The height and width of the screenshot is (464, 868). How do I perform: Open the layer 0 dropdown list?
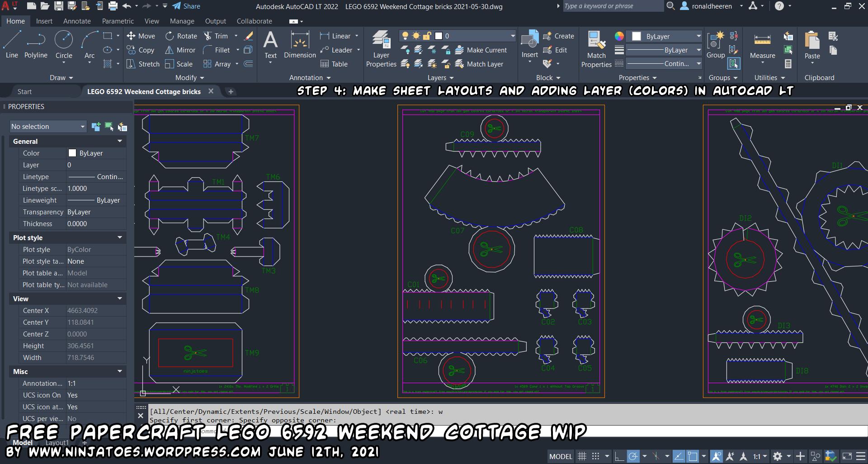[x=458, y=36]
